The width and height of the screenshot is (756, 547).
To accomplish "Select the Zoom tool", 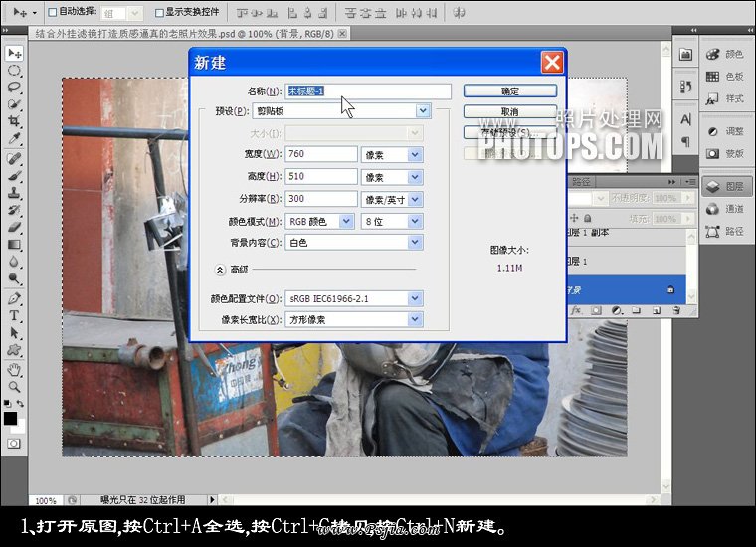I will click(14, 386).
